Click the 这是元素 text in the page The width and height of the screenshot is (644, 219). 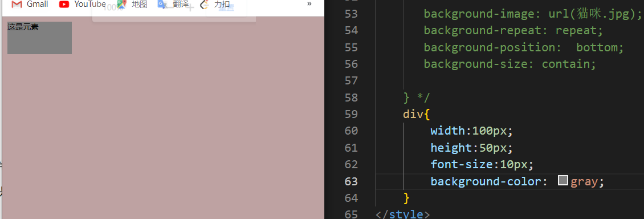[23, 27]
